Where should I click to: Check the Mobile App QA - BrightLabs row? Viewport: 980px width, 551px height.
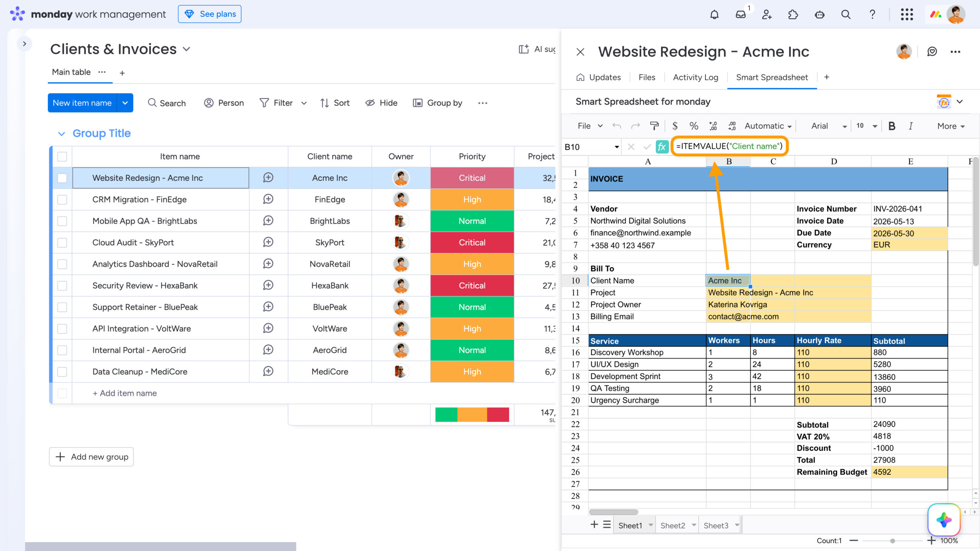pos(62,221)
